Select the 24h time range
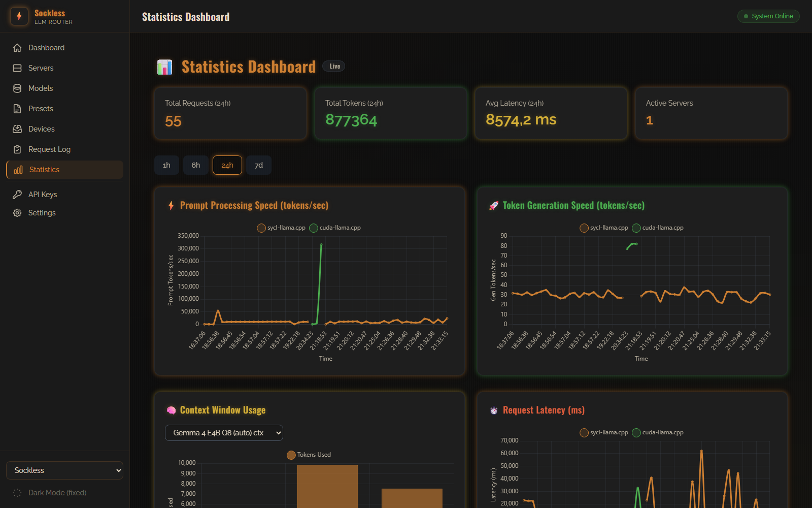The image size is (812, 508). click(227, 165)
